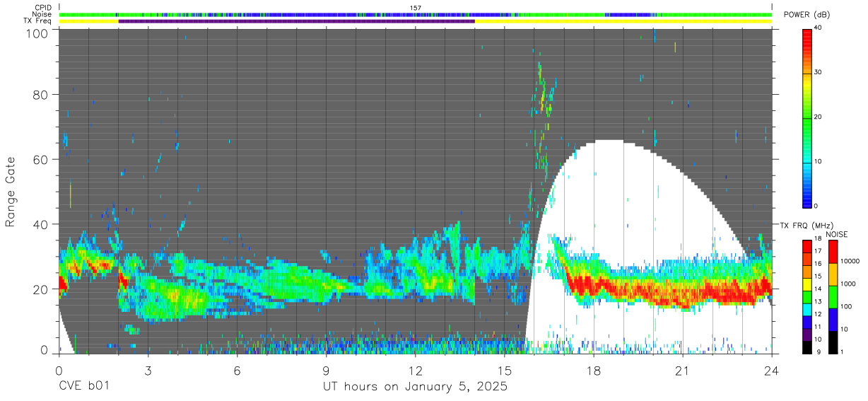Screen dimensions: 868x401
Task: Click the 60 tick on range axis
Action: click(42, 159)
